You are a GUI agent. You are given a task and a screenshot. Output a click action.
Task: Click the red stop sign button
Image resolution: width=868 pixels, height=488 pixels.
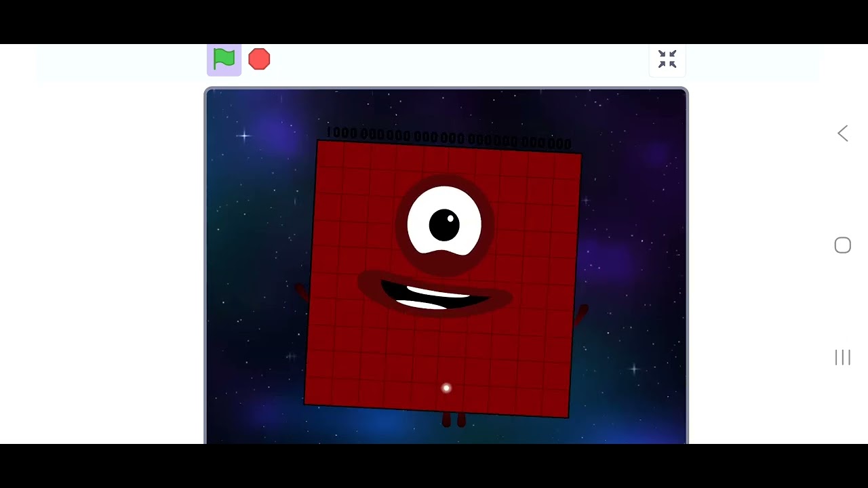click(259, 60)
